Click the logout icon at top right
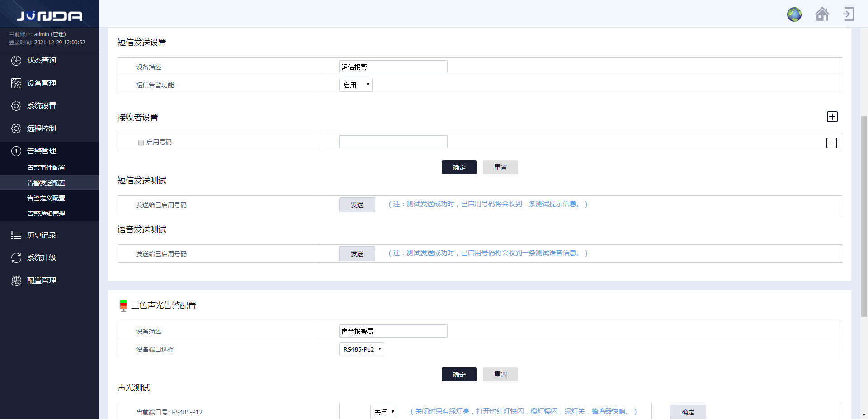Image resolution: width=868 pixels, height=419 pixels. 849,14
